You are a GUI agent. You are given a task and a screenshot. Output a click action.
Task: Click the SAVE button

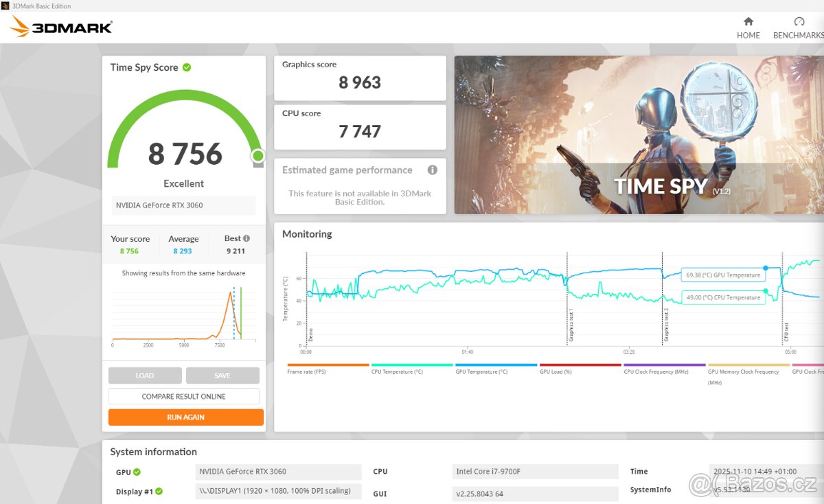pos(222,376)
